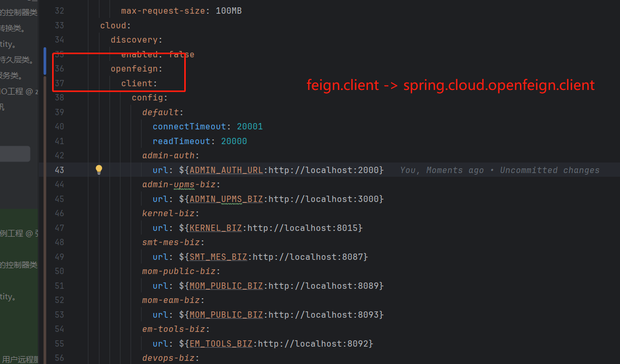
Task: Open the ADMIN_UPMS_BIZ variable reference
Action: pyautogui.click(x=226, y=199)
